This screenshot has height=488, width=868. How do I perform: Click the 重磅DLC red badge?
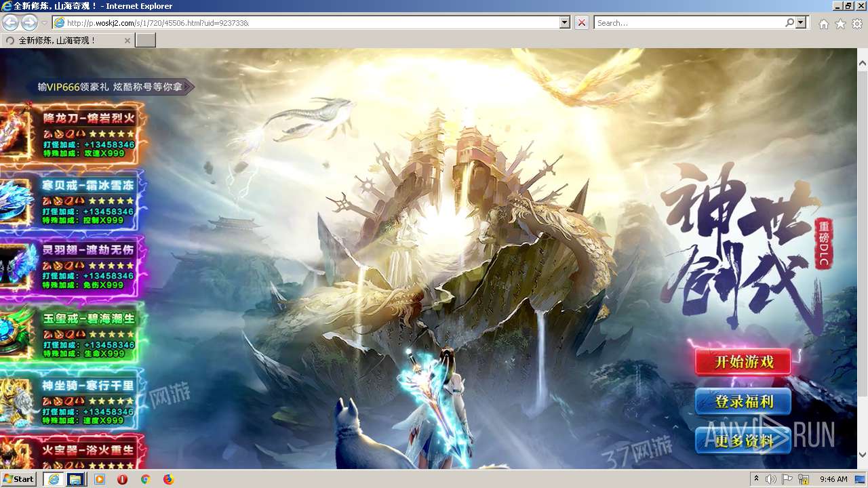pos(823,243)
